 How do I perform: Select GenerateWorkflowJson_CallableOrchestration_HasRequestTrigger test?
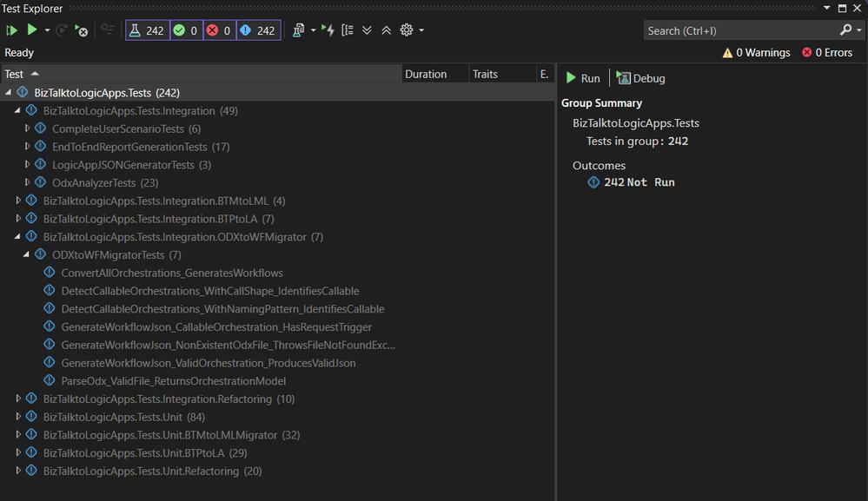[216, 327]
